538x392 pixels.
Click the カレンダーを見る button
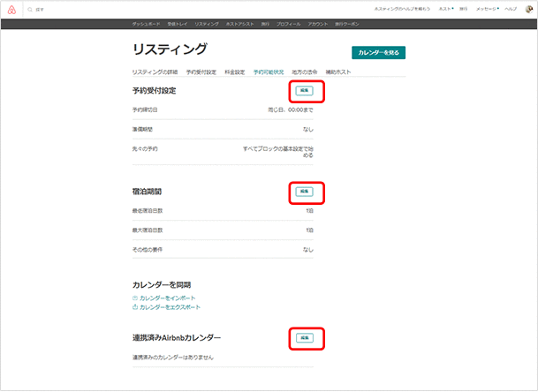[x=378, y=52]
